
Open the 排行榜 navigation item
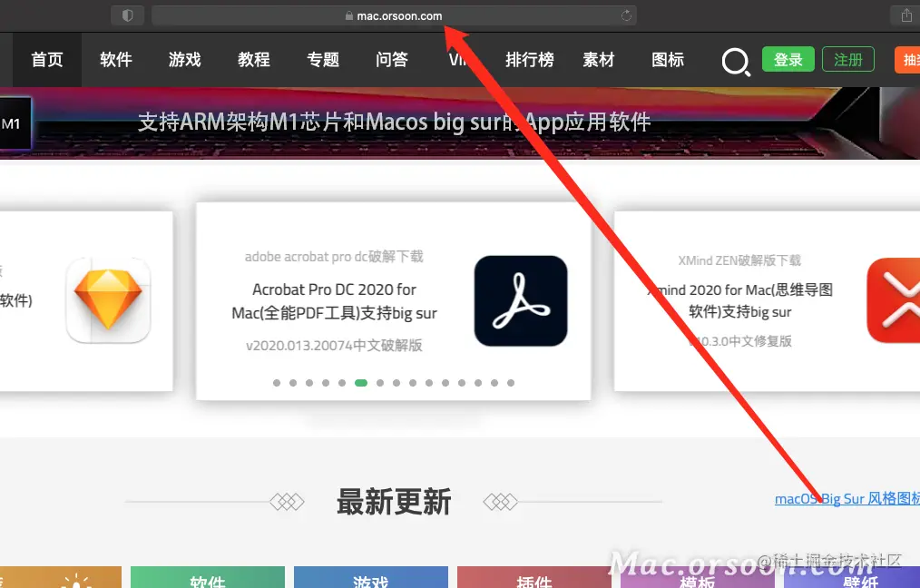tap(530, 60)
